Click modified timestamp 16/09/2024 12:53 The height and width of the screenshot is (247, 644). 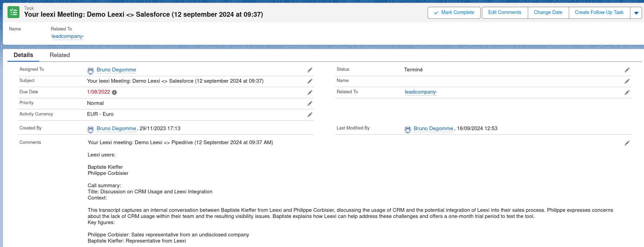[x=477, y=128]
